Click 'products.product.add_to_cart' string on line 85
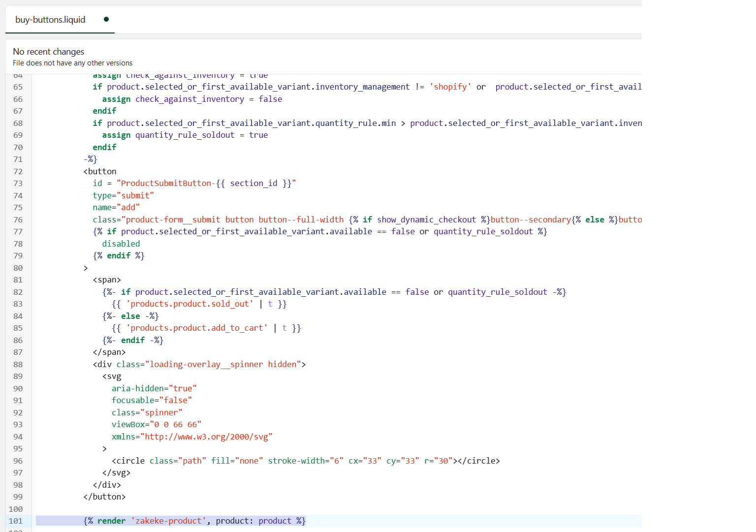 197,328
